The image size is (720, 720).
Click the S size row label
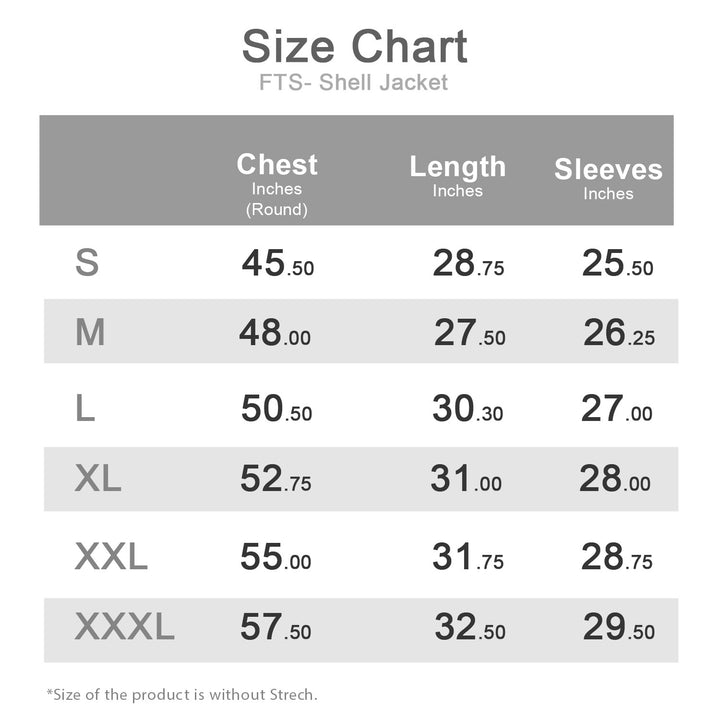click(87, 263)
